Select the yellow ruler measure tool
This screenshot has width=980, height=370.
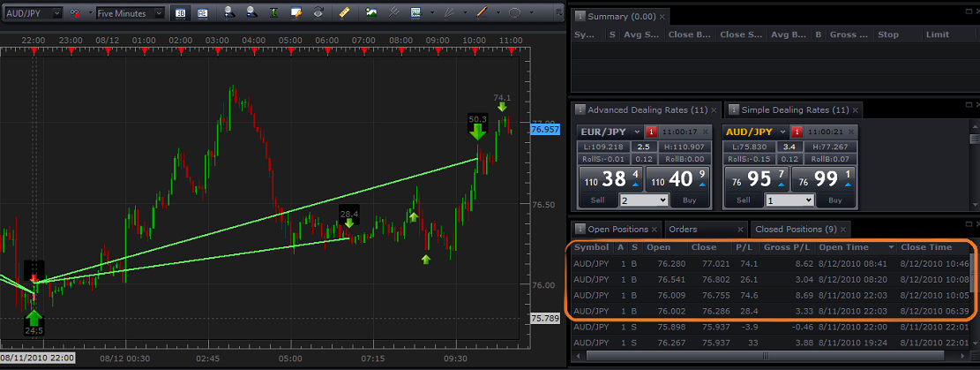[x=344, y=11]
